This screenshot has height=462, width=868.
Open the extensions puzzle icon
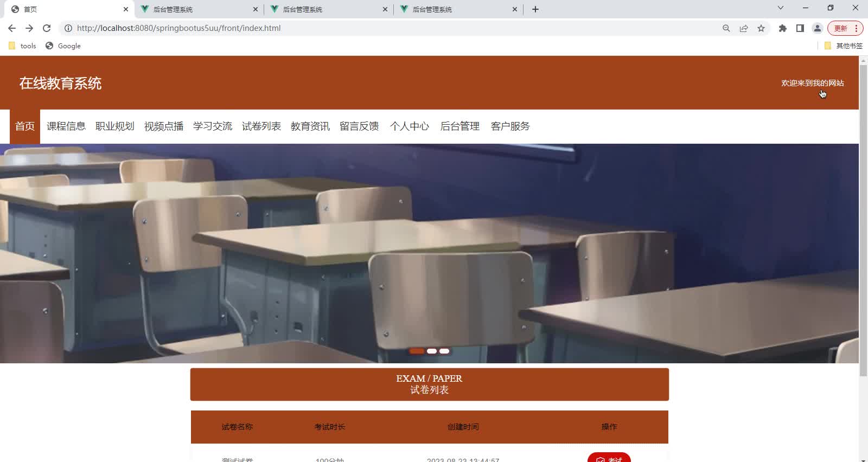[782, 28]
